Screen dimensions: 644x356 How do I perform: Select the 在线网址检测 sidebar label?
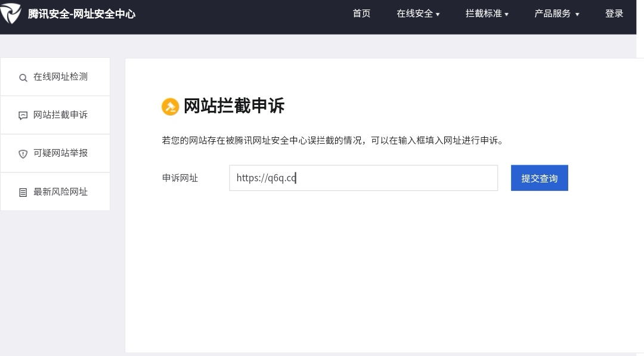[60, 77]
